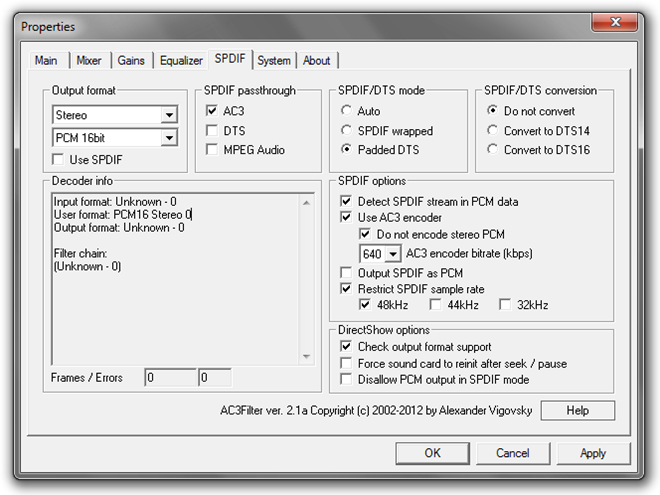660x495 pixels.
Task: Click the Decoder info scrollbar down arrow
Action: click(306, 357)
